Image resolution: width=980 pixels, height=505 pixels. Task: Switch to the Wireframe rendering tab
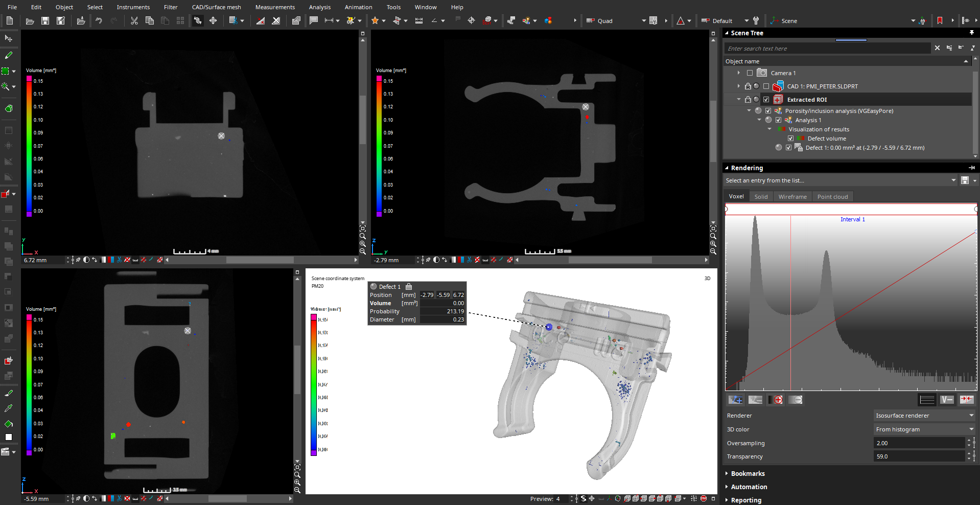(792, 197)
